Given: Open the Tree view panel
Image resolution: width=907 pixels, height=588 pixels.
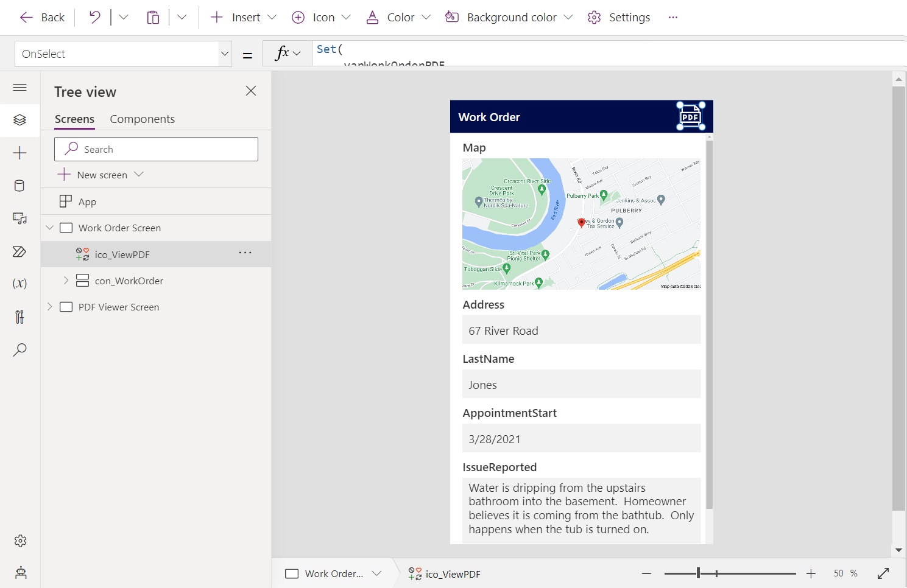Looking at the screenshot, I should point(20,120).
